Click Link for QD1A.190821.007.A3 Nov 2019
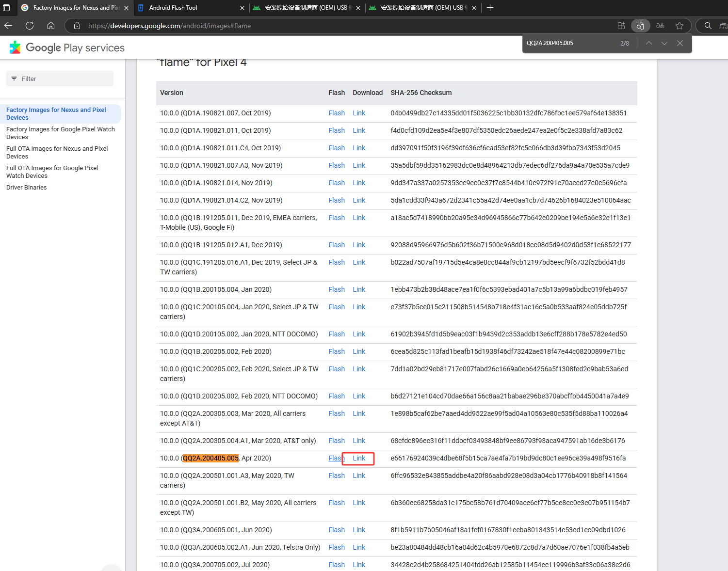This screenshot has height=571, width=728. pos(359,165)
